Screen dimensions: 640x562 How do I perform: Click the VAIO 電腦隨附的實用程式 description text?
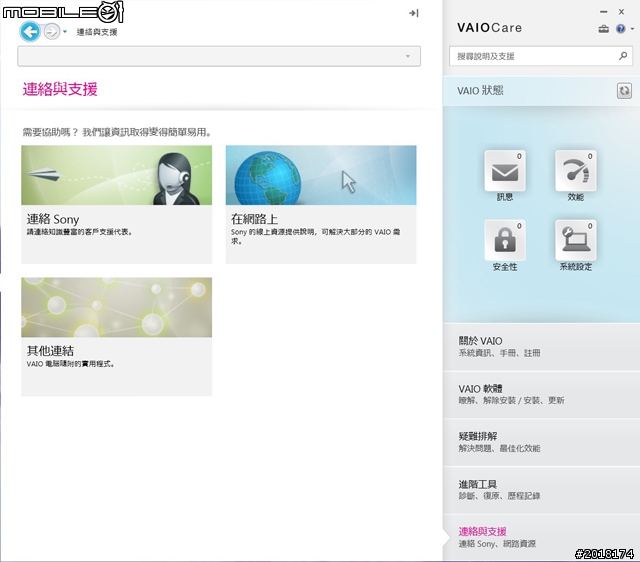tap(70, 364)
